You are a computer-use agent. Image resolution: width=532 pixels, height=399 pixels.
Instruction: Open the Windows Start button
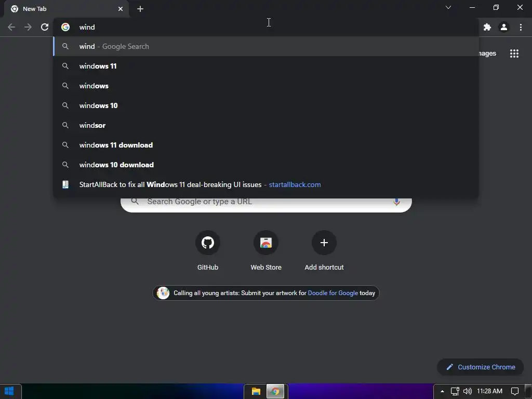(x=9, y=391)
